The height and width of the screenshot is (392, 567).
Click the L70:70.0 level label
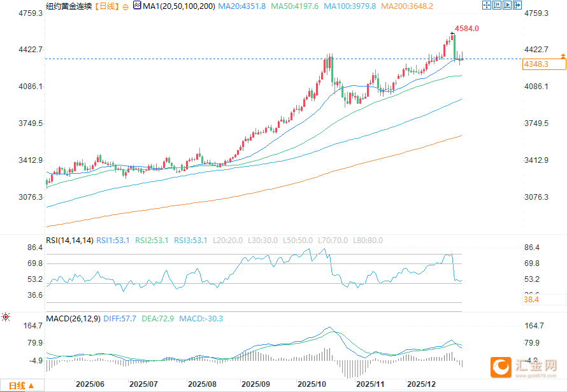point(333,241)
